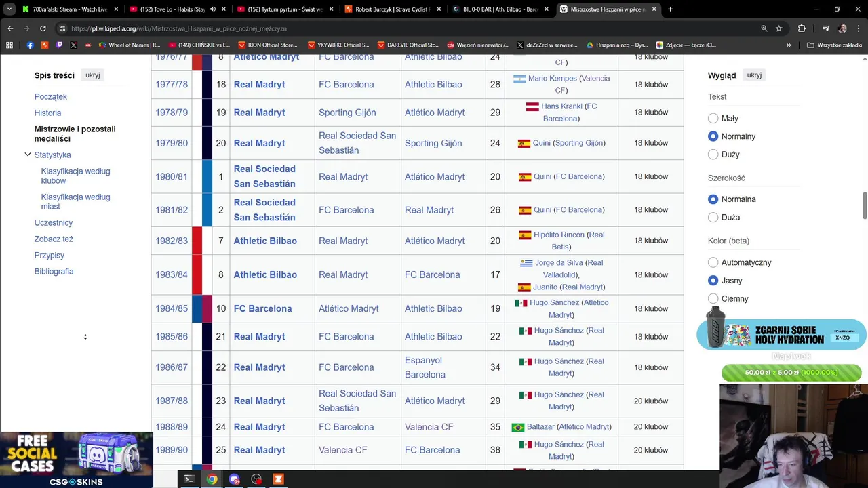Jump to Historia in table of contents

point(47,113)
